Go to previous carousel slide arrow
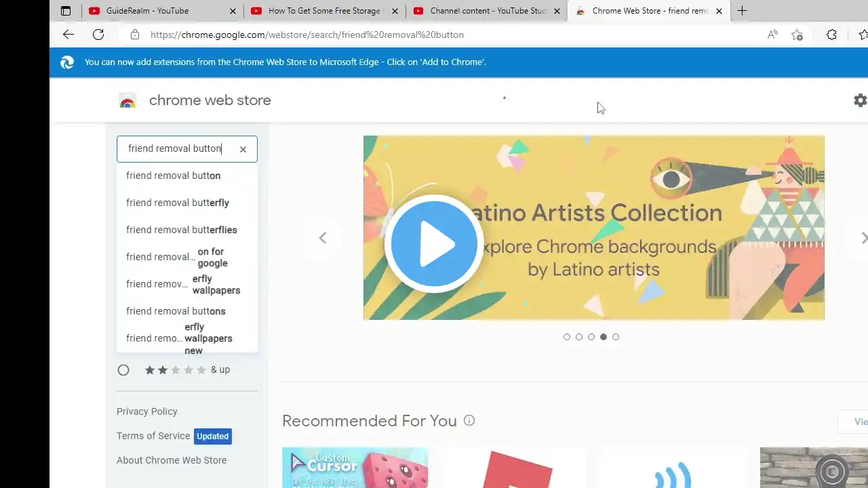This screenshot has width=868, height=488. 323,238
